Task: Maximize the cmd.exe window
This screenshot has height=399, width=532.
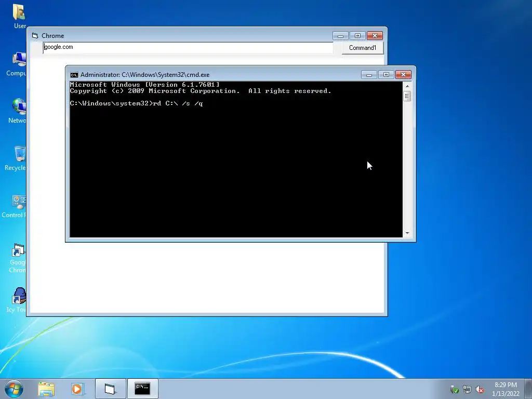Action: click(x=386, y=75)
